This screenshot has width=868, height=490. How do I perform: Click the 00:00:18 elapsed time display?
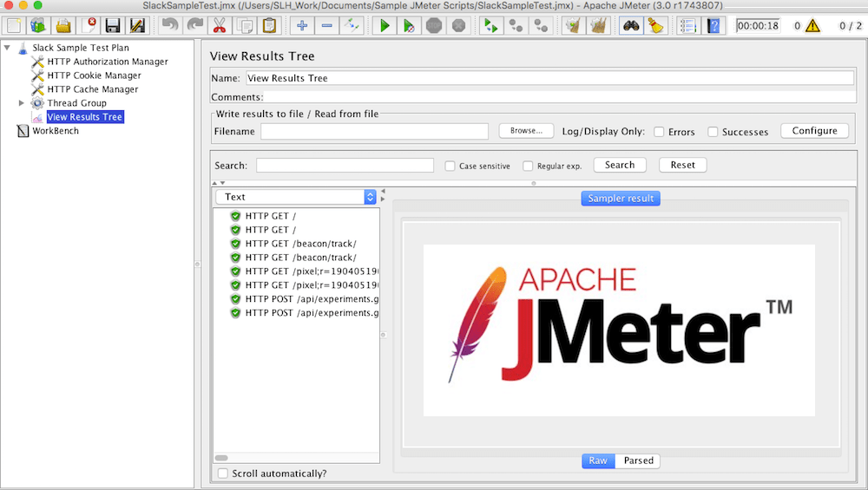coord(758,25)
